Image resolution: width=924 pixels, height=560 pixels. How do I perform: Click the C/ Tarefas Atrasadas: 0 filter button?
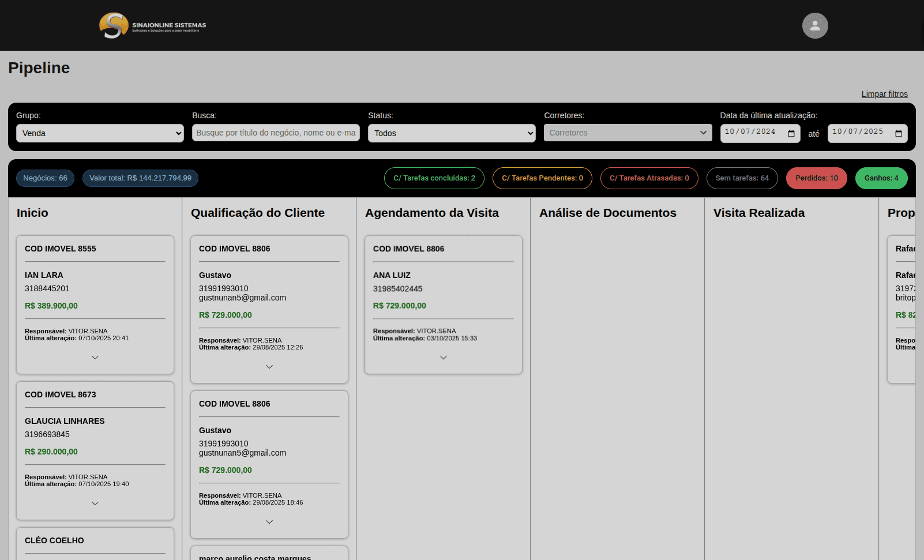click(649, 178)
